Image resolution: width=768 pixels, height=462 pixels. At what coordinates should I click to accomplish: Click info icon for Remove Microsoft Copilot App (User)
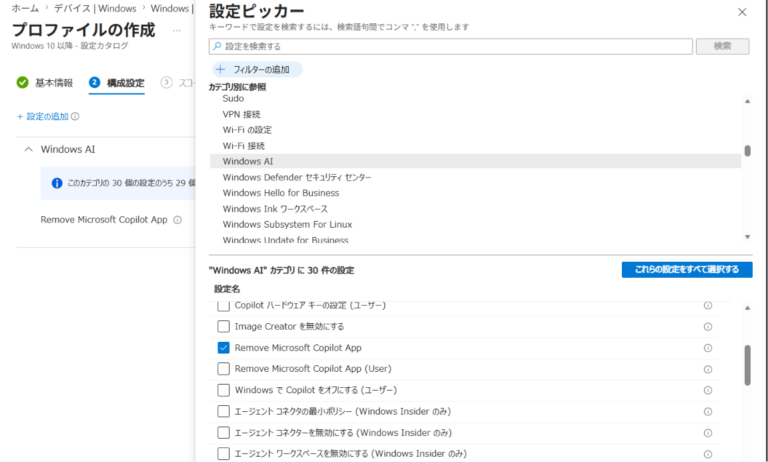pos(708,369)
